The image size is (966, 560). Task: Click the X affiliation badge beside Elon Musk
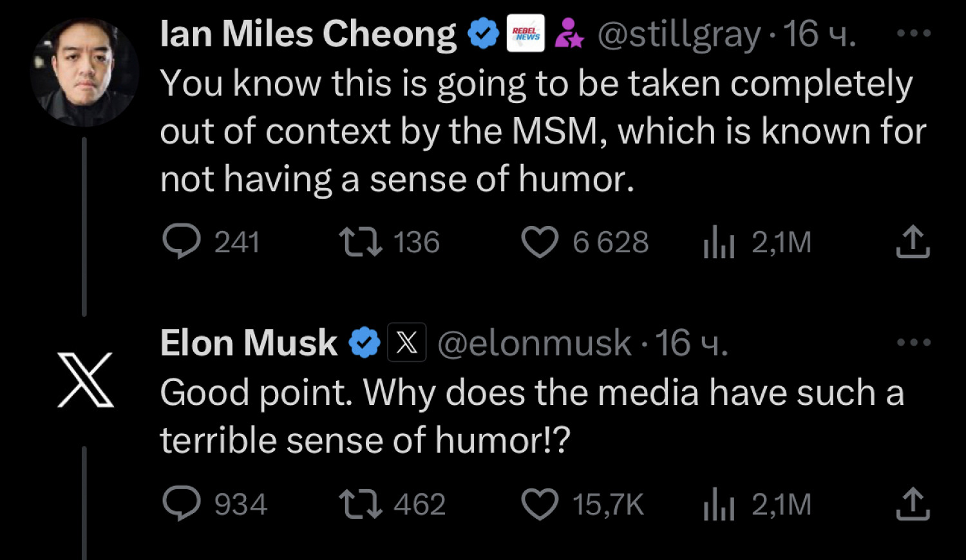pyautogui.click(x=406, y=342)
